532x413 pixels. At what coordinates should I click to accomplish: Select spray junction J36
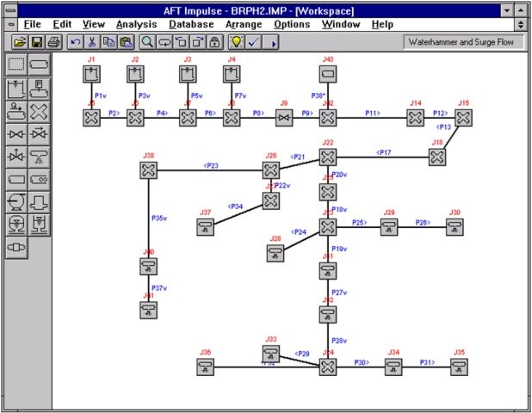(205, 367)
